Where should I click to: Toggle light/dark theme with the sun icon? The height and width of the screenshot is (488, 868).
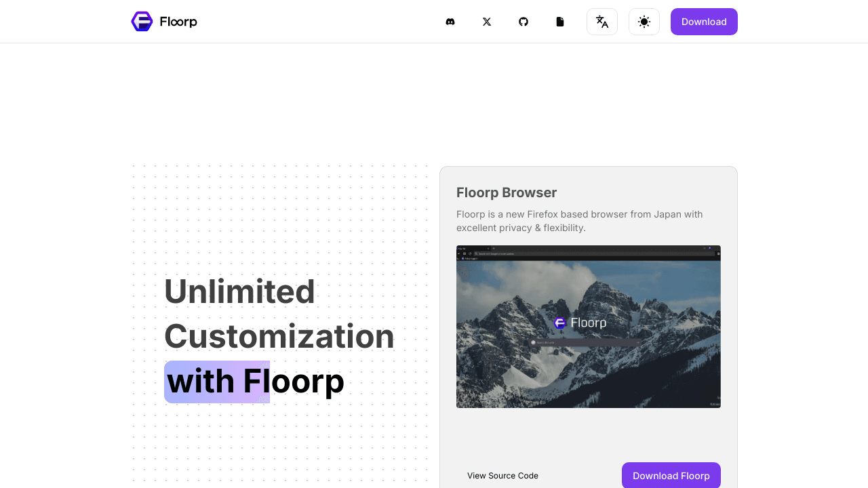point(644,21)
